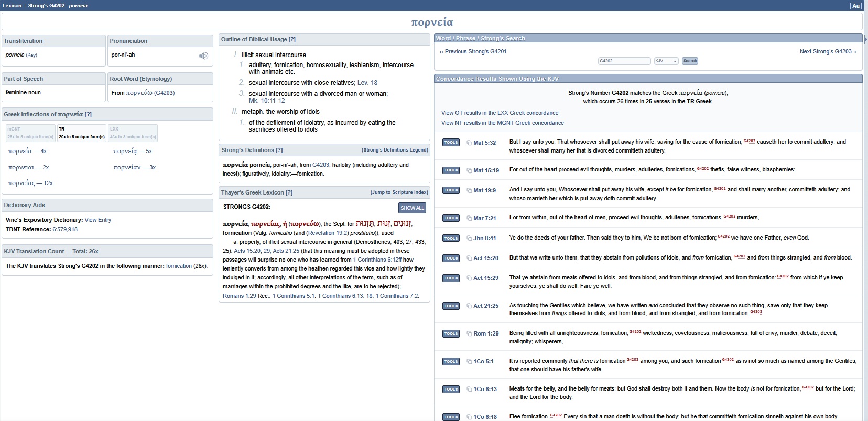Click the copy icon beside Mat 15:19
The width and height of the screenshot is (868, 421).
[x=469, y=170]
